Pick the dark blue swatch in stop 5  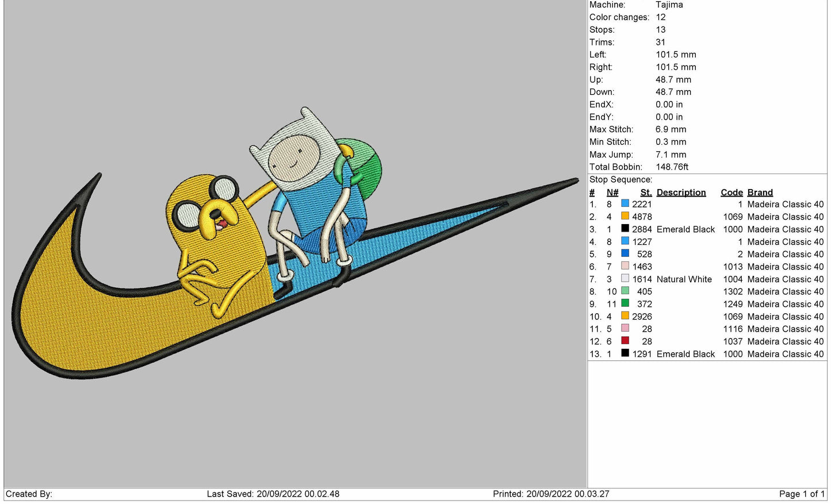(x=625, y=253)
